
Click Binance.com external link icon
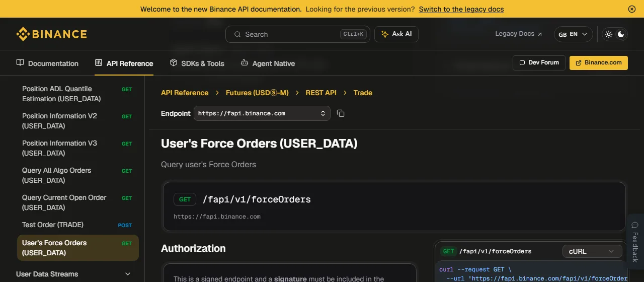(x=579, y=63)
